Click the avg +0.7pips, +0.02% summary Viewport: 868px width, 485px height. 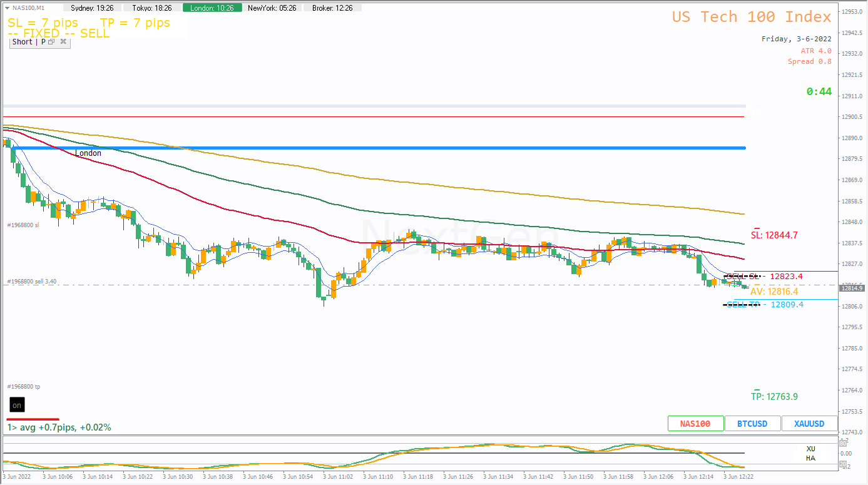coord(59,427)
